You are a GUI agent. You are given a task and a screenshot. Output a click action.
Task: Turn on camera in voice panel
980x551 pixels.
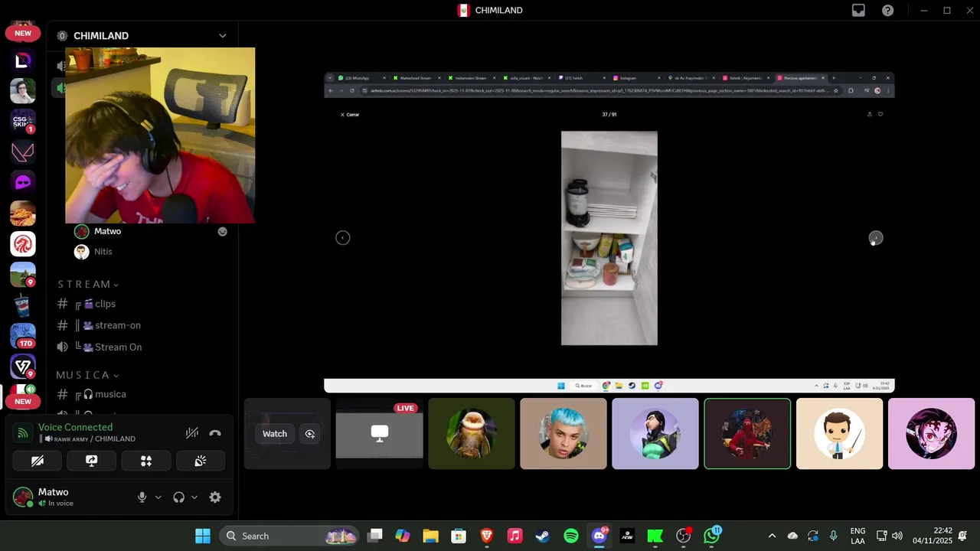(38, 461)
